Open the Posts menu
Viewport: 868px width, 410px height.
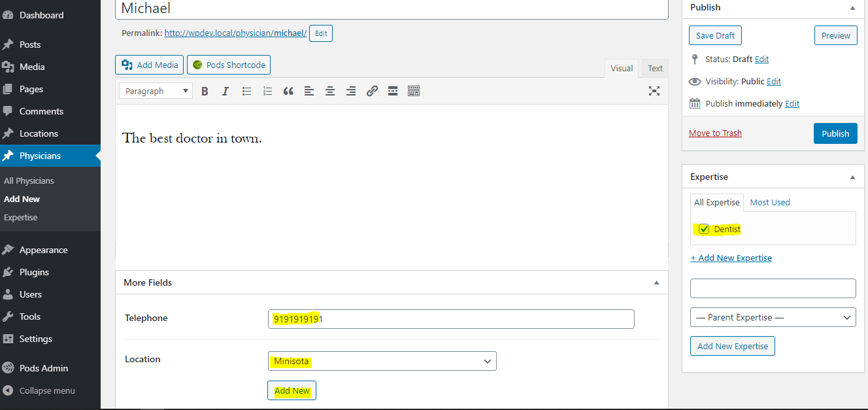(x=50, y=44)
